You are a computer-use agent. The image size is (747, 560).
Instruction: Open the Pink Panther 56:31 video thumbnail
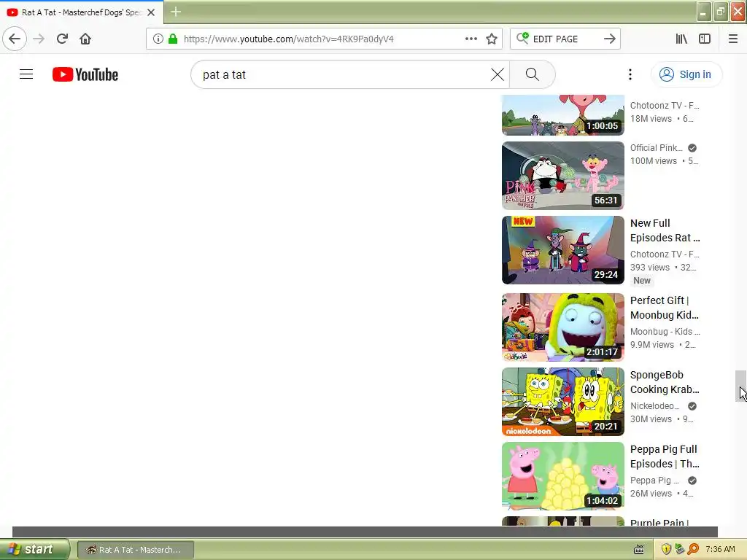click(562, 175)
